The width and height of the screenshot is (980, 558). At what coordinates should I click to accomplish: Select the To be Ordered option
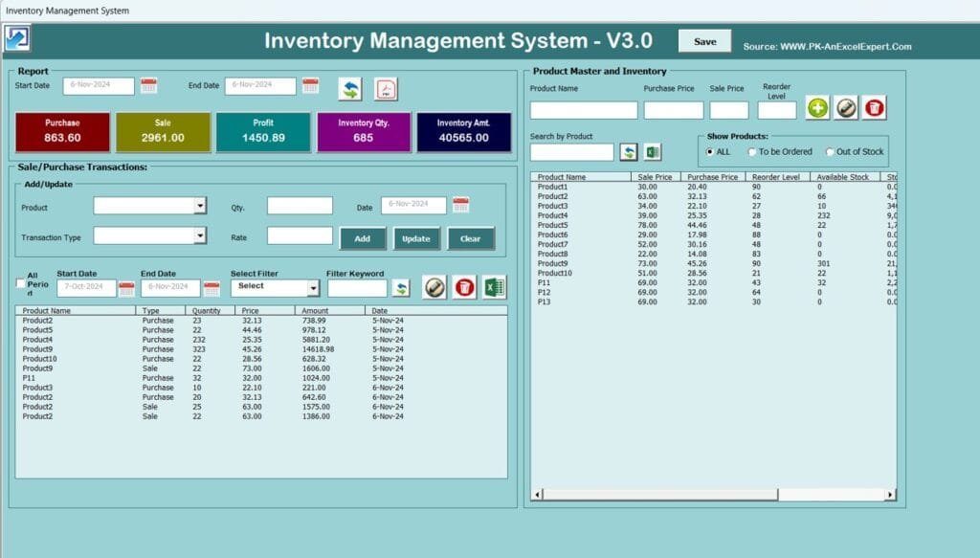coord(752,151)
